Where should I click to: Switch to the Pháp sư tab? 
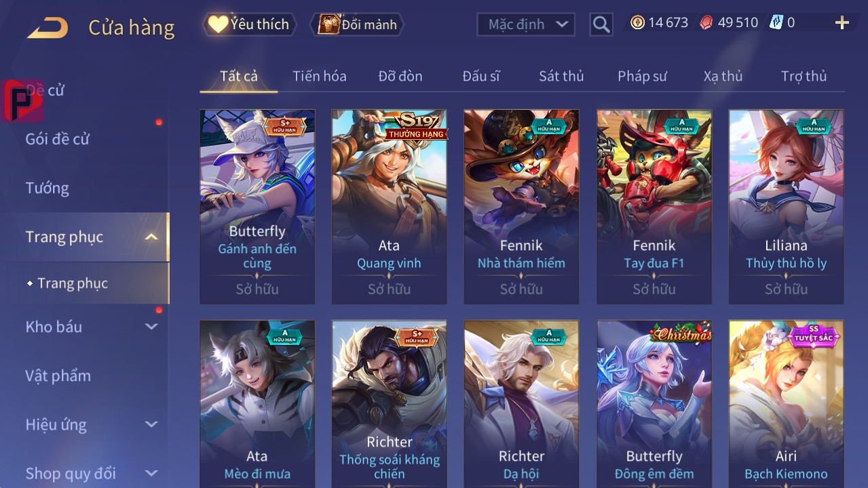(x=642, y=76)
